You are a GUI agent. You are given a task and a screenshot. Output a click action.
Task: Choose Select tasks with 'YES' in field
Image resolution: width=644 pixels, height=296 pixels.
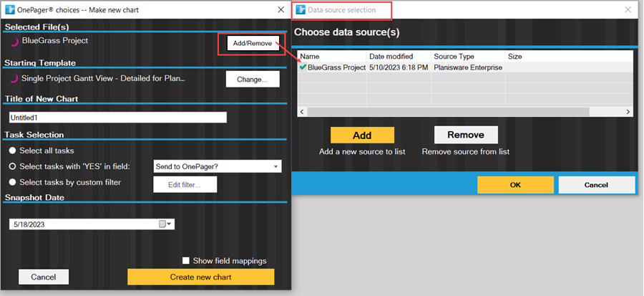[x=13, y=166]
